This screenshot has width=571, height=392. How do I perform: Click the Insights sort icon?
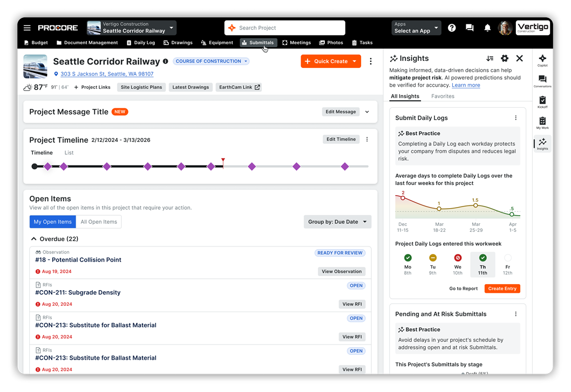490,58
